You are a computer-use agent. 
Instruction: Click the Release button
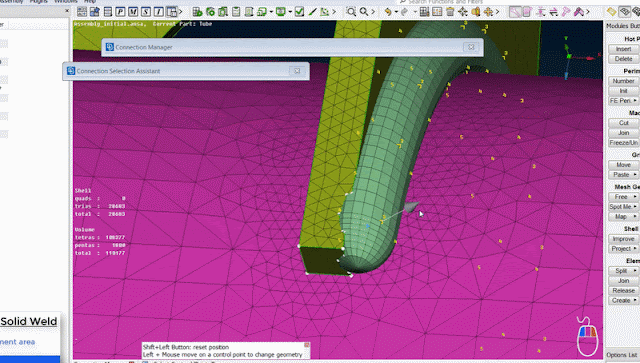pyautogui.click(x=624, y=290)
